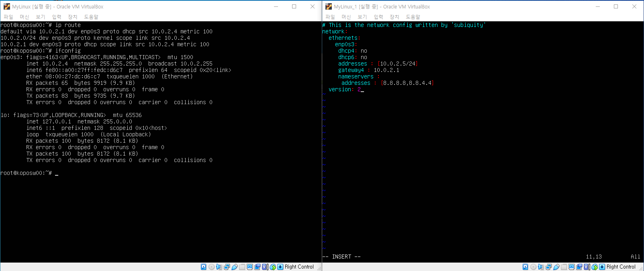Click audio indicator in MyLinux_1 status bar

pyautogui.click(x=541, y=267)
